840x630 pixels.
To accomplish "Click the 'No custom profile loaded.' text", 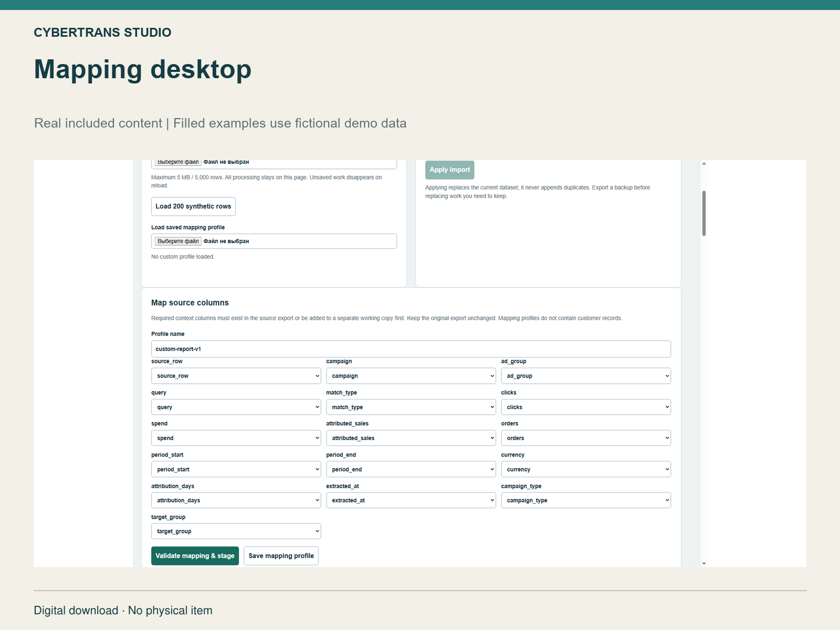I will [183, 257].
